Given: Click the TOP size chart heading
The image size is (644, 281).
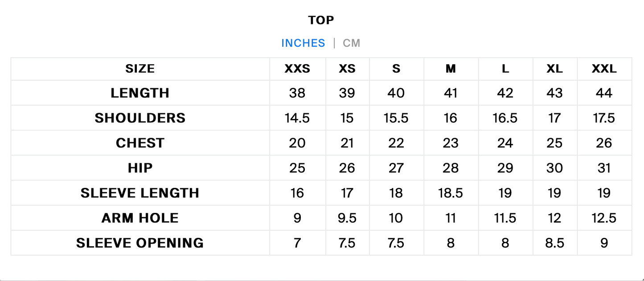Looking at the screenshot, I should click(x=321, y=20).
